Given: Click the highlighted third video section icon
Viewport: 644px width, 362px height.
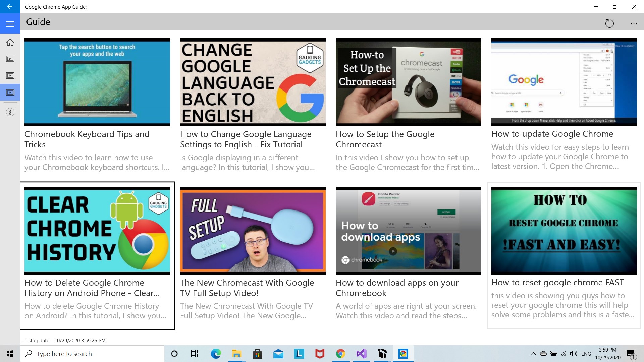Looking at the screenshot, I should tap(10, 92).
